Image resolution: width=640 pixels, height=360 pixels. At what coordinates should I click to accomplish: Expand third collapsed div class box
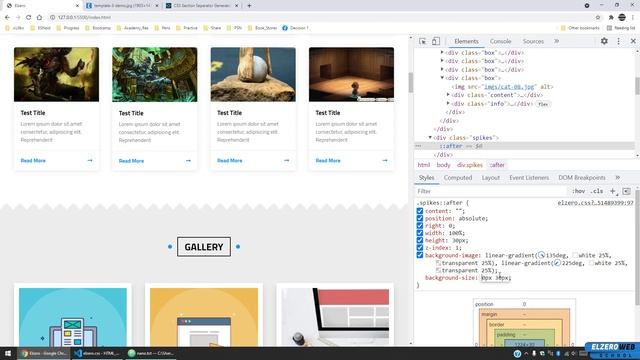tap(442, 69)
